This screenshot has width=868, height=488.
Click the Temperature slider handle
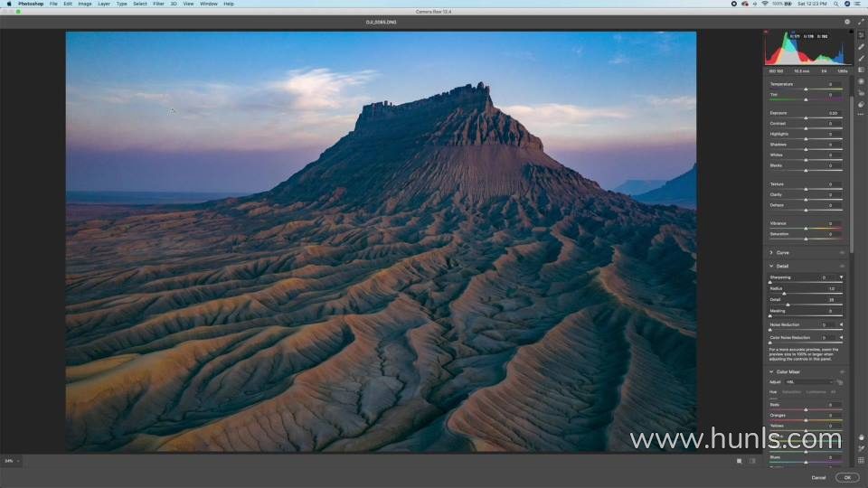coord(806,89)
